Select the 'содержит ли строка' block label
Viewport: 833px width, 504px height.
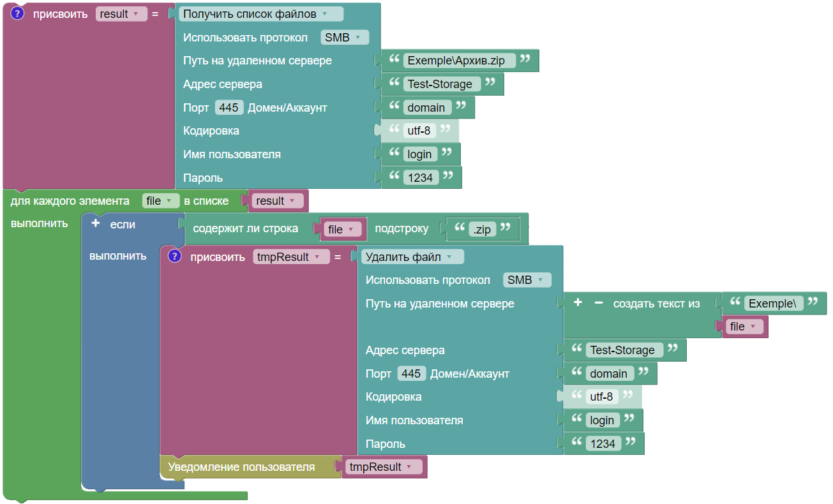tap(246, 228)
